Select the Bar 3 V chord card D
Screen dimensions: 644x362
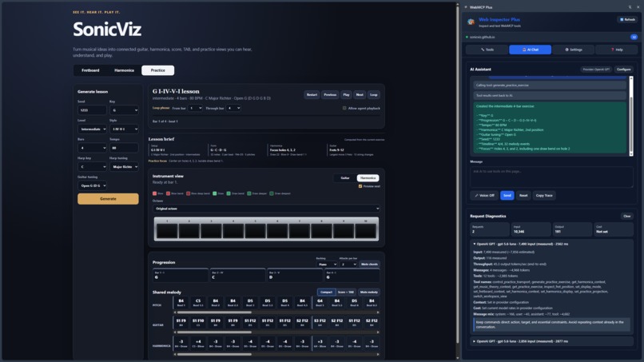295,275
